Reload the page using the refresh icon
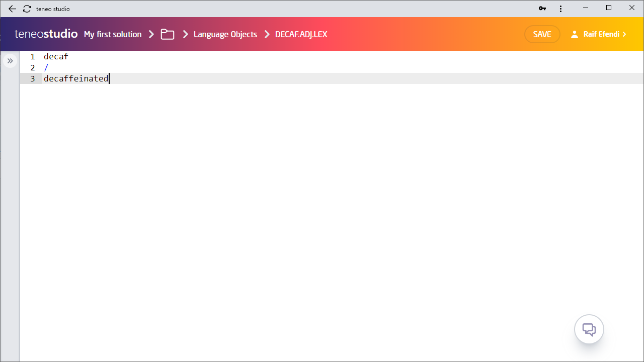The width and height of the screenshot is (644, 362). 27,9
